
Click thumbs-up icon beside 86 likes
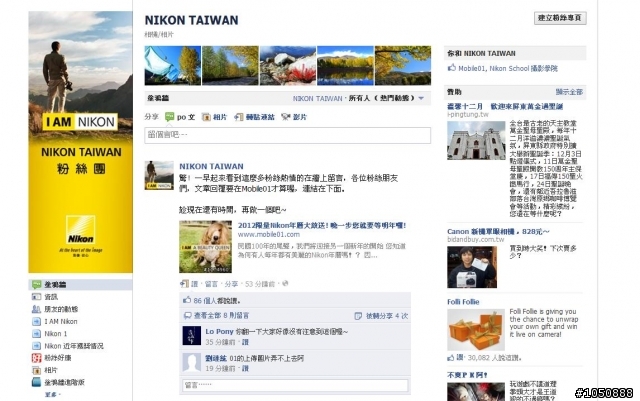(187, 300)
